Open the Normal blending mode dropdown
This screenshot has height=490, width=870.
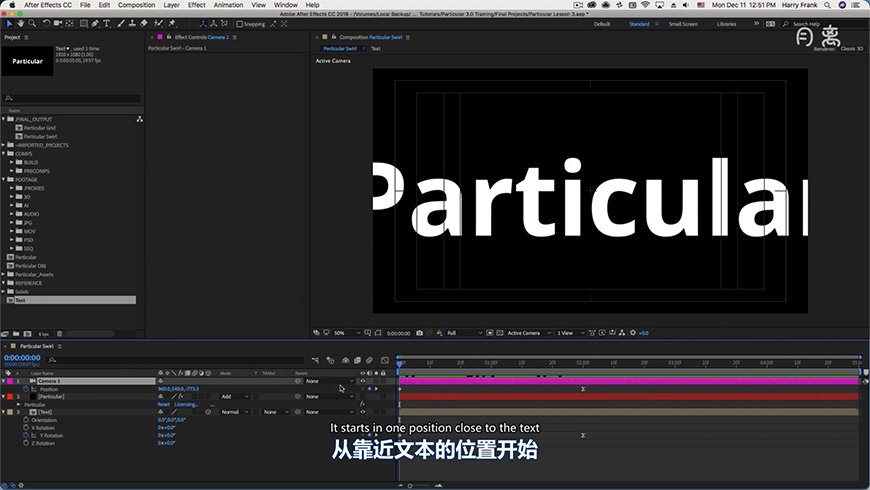(x=235, y=412)
